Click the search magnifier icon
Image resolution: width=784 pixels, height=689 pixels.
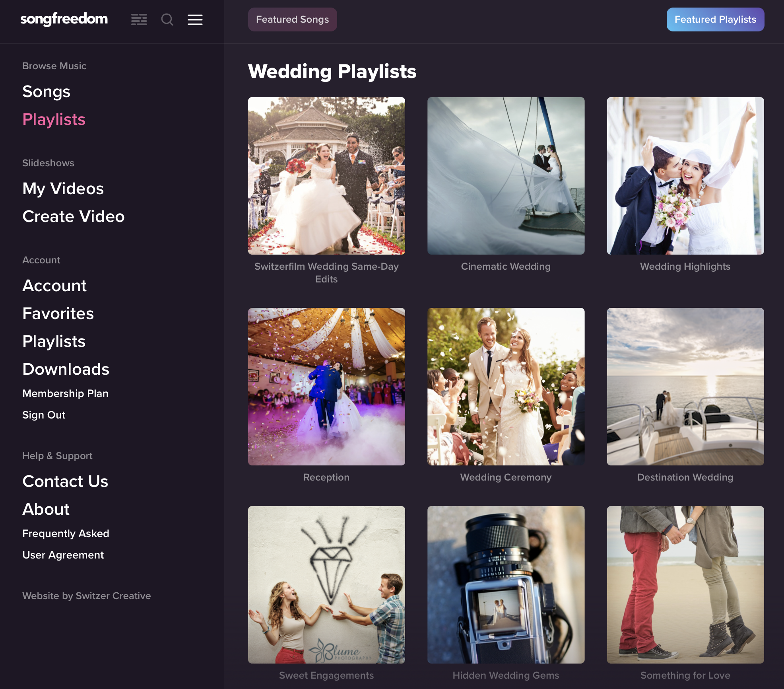167,19
